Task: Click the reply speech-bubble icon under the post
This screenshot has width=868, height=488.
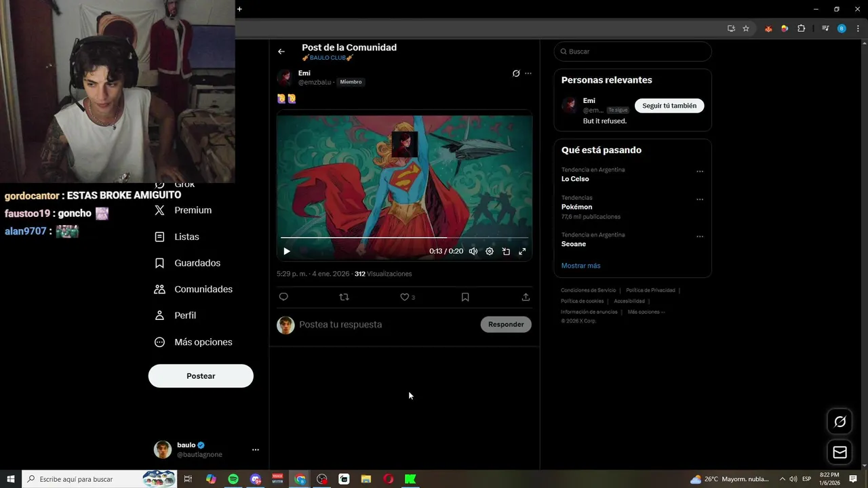Action: pyautogui.click(x=283, y=297)
